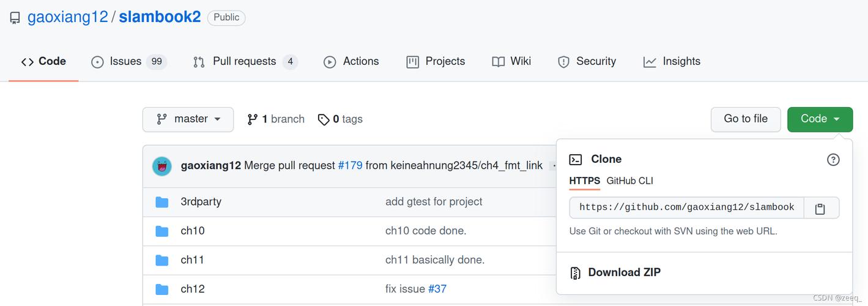Click the Clone terminal icon
The height and width of the screenshot is (306, 868).
pos(576,160)
